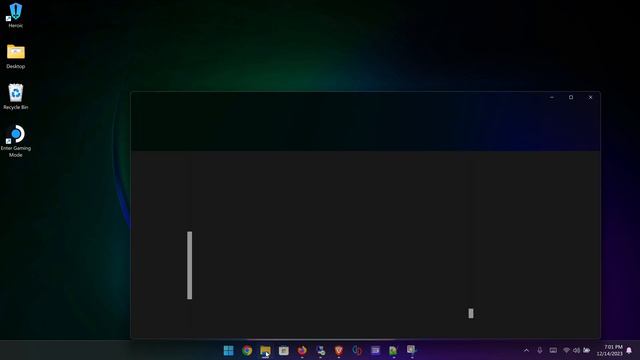The width and height of the screenshot is (640, 360).
Task: Show hidden system tray icons
Action: pos(526,350)
